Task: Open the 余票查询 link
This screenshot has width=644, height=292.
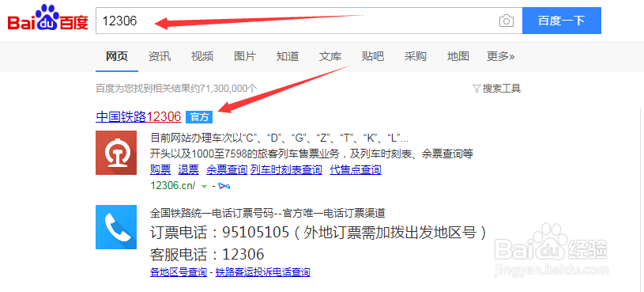Action: coord(227,169)
